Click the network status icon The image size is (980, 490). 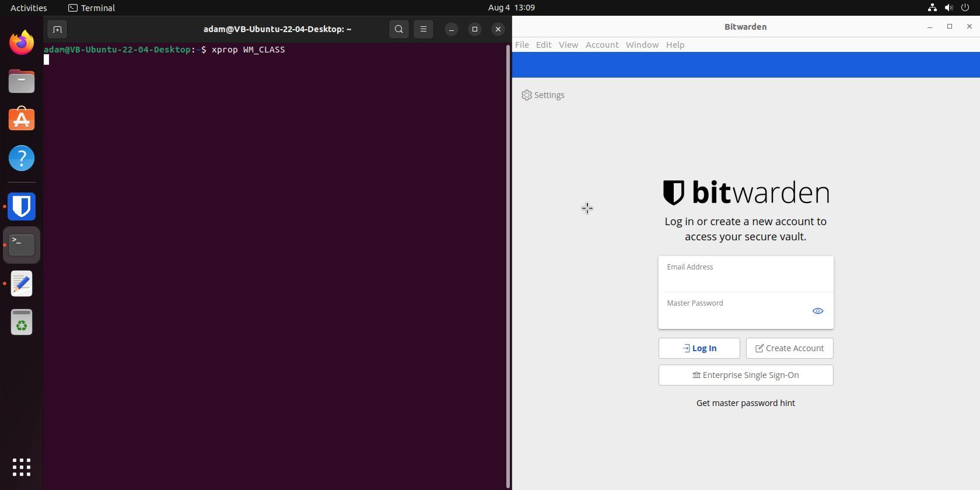pyautogui.click(x=932, y=8)
